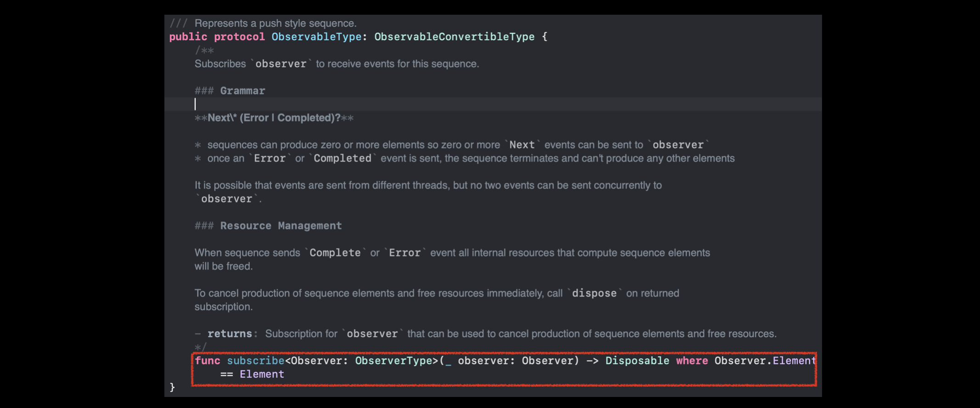This screenshot has width=980, height=408.
Task: Click the '### Grammar' heading
Action: pyautogui.click(x=230, y=91)
